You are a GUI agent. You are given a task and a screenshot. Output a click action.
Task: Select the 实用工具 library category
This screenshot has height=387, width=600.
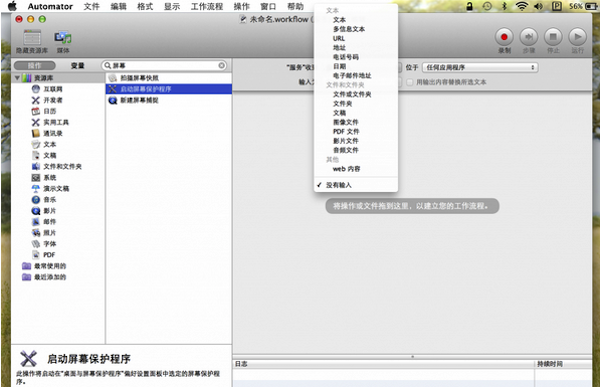56,122
